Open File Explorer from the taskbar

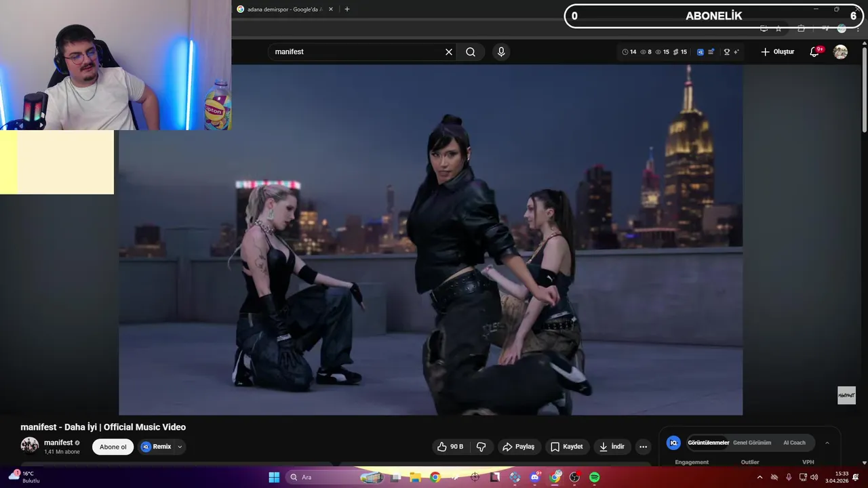416,477
